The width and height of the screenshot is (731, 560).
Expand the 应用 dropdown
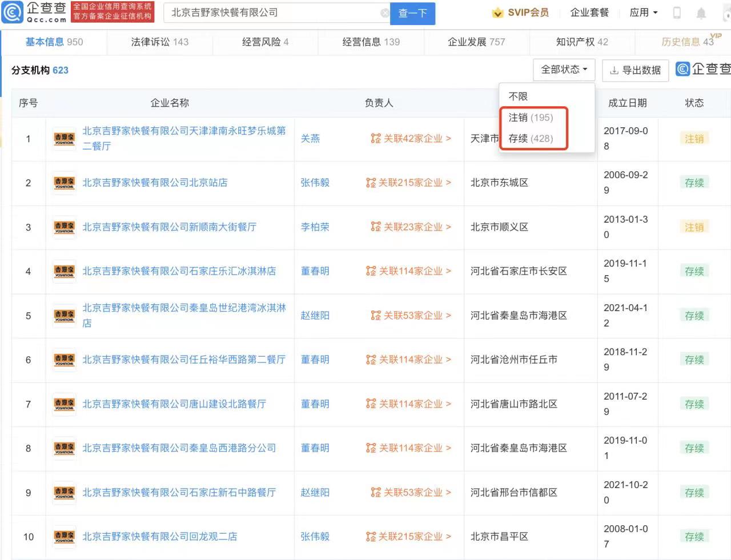tap(644, 13)
